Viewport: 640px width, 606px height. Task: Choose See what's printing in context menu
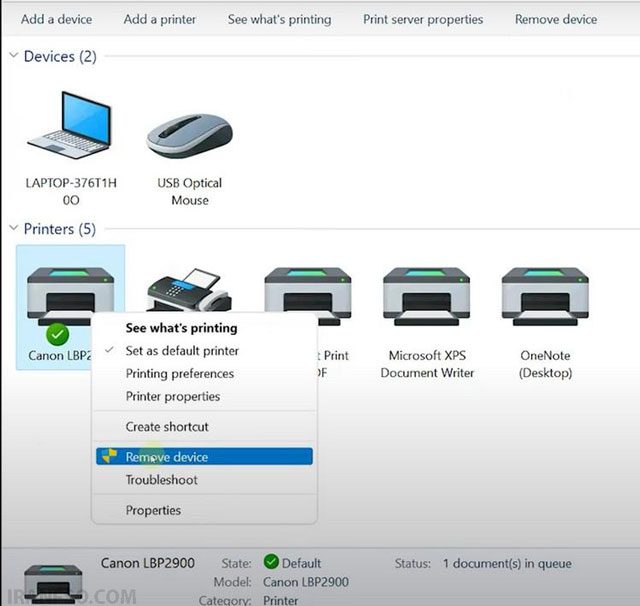click(x=204, y=328)
